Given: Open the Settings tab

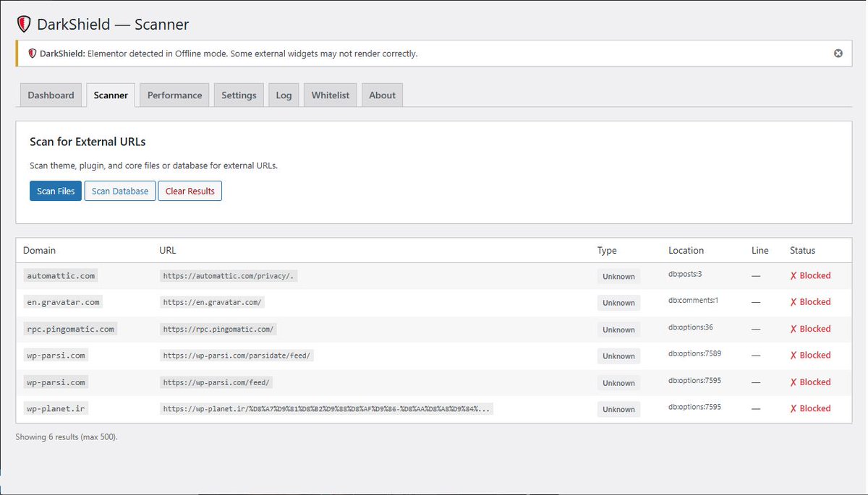Looking at the screenshot, I should [239, 95].
